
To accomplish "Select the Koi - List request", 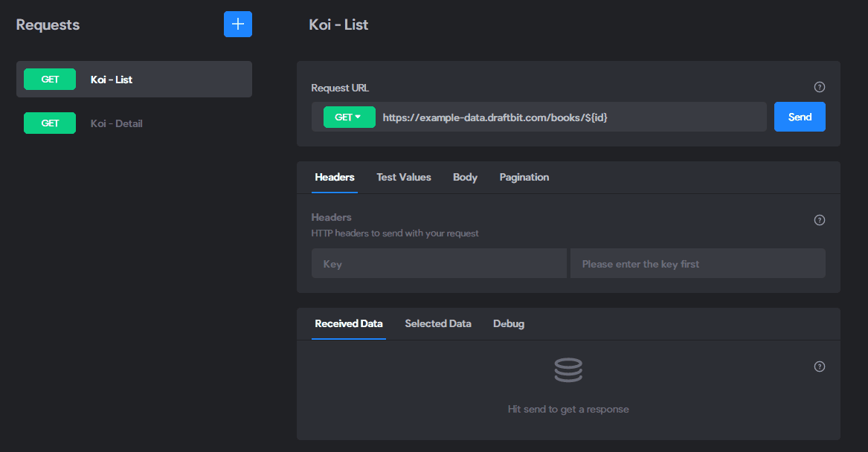I will (134, 79).
